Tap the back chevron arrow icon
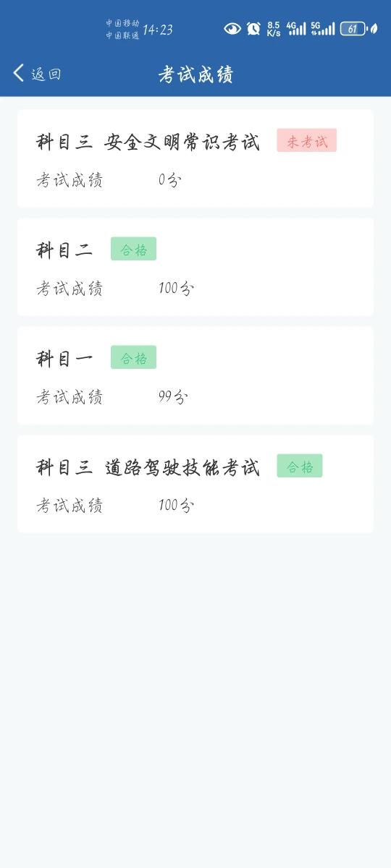391x868 pixels. point(19,73)
